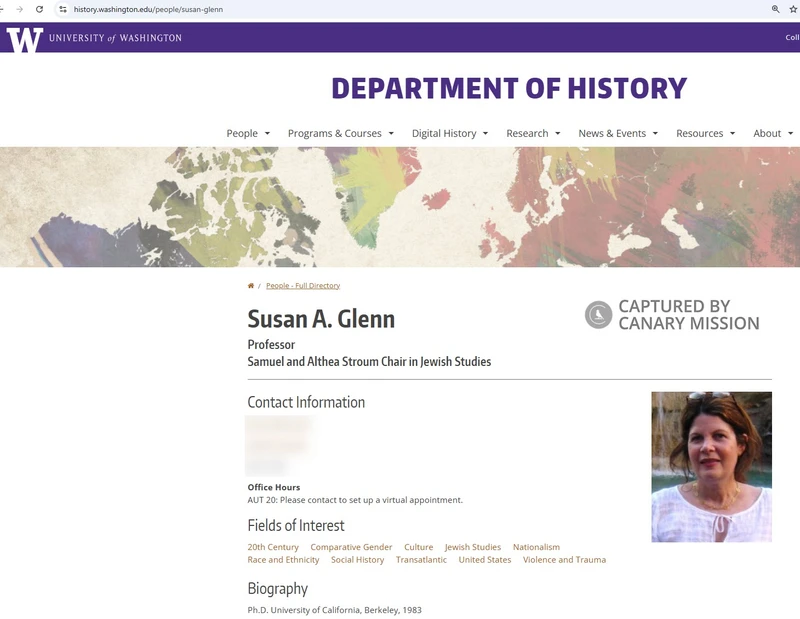Bookmark this page with the star icon
The width and height of the screenshot is (800, 619).
793,9
